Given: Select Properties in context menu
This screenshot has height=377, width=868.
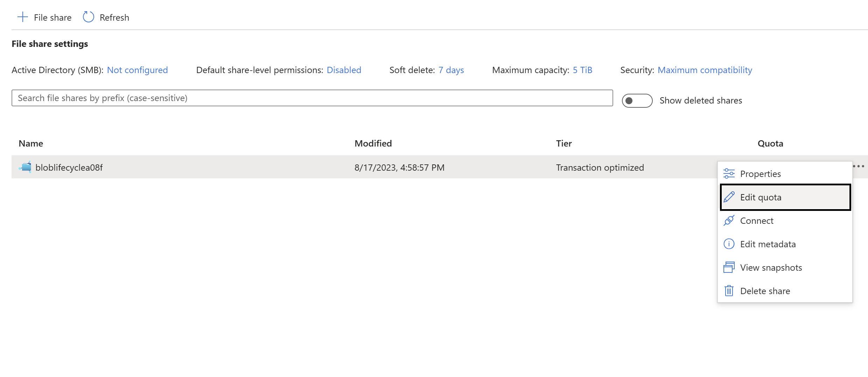Looking at the screenshot, I should 785,174.
